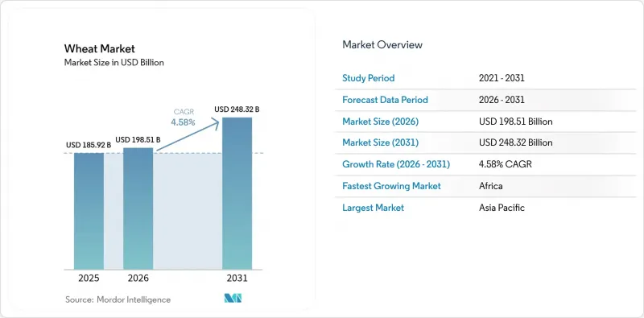Click Growth Rate (2026 - 2031) label
This screenshot has height=318, width=644.
click(x=396, y=165)
